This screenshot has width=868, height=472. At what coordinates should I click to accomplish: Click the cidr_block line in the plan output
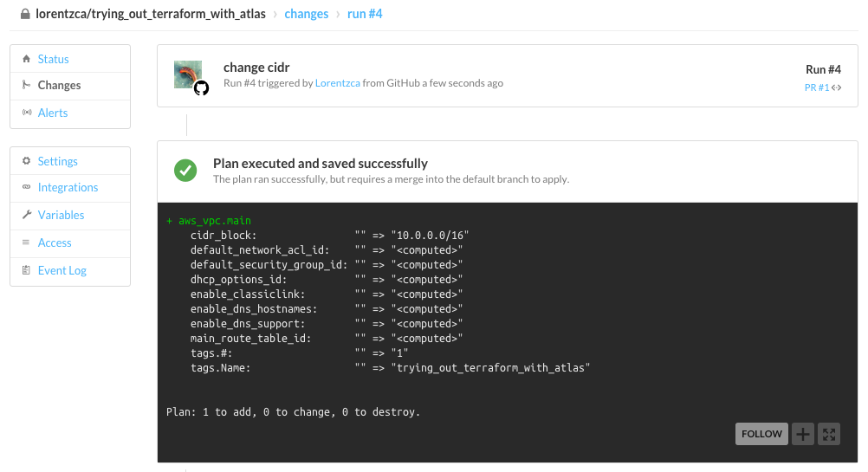click(x=329, y=236)
